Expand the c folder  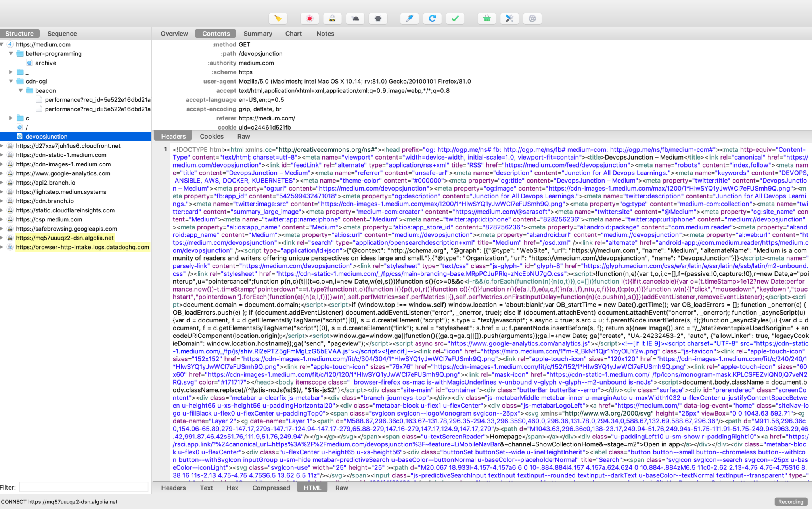(x=11, y=118)
